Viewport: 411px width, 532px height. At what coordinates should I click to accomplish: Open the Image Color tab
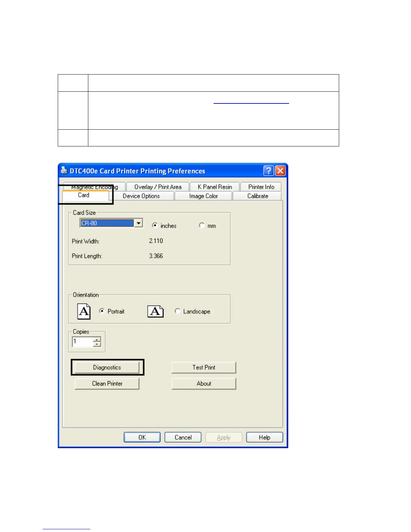tap(203, 196)
